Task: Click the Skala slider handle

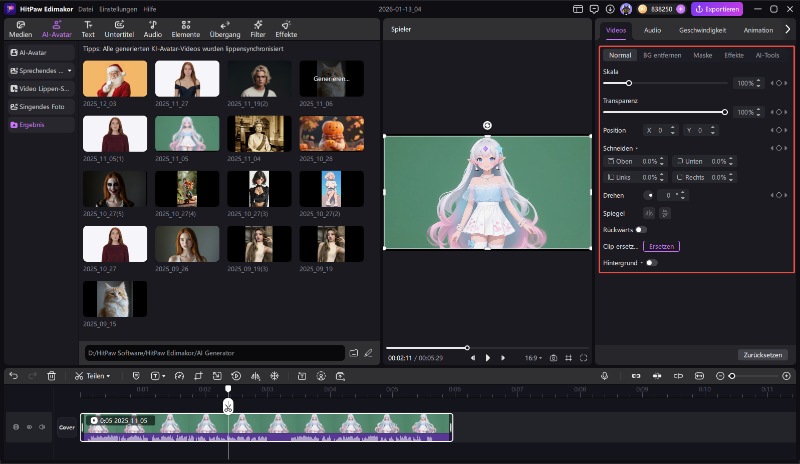Action: coord(629,83)
